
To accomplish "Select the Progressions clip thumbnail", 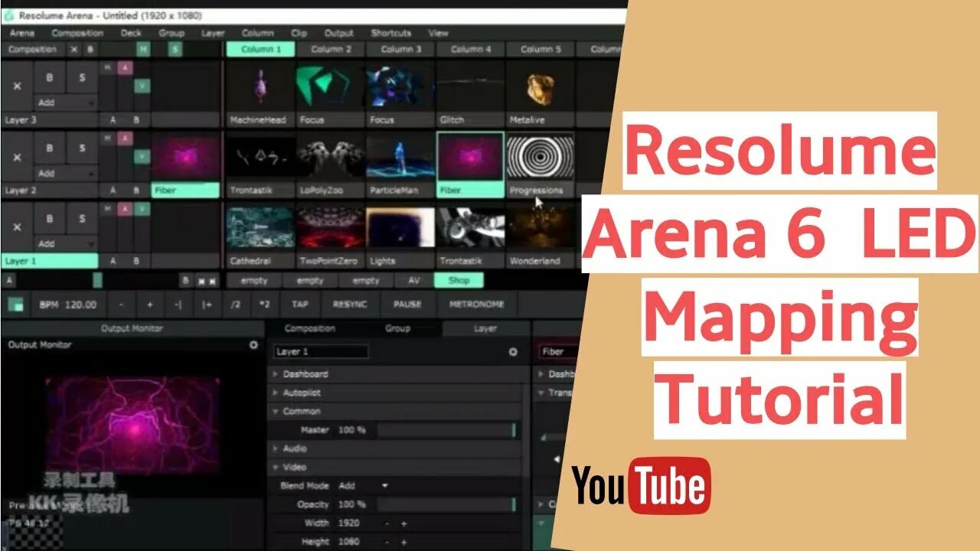I will coord(540,157).
